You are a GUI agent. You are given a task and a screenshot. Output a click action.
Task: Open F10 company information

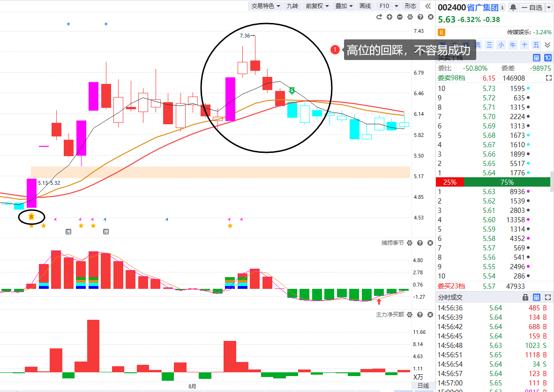(x=384, y=6)
